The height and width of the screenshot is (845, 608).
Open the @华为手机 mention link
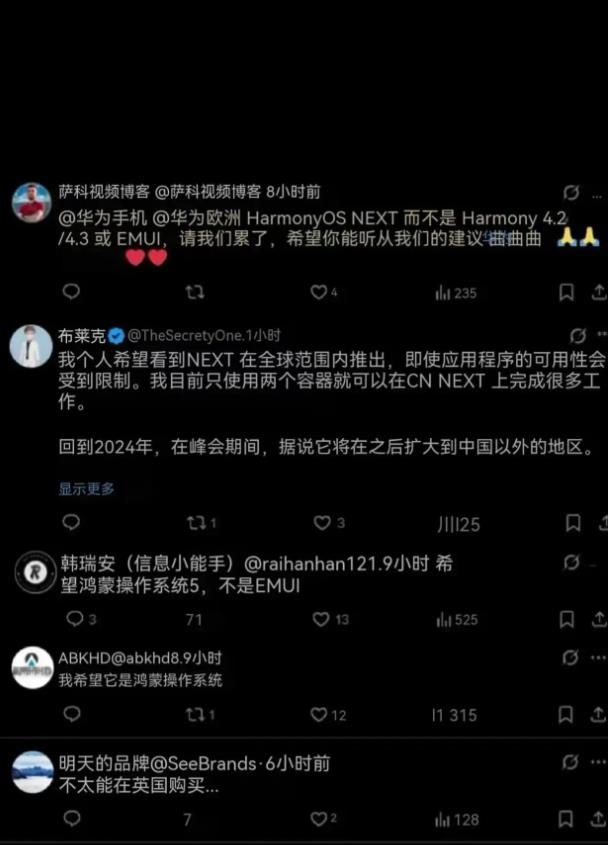(102, 218)
